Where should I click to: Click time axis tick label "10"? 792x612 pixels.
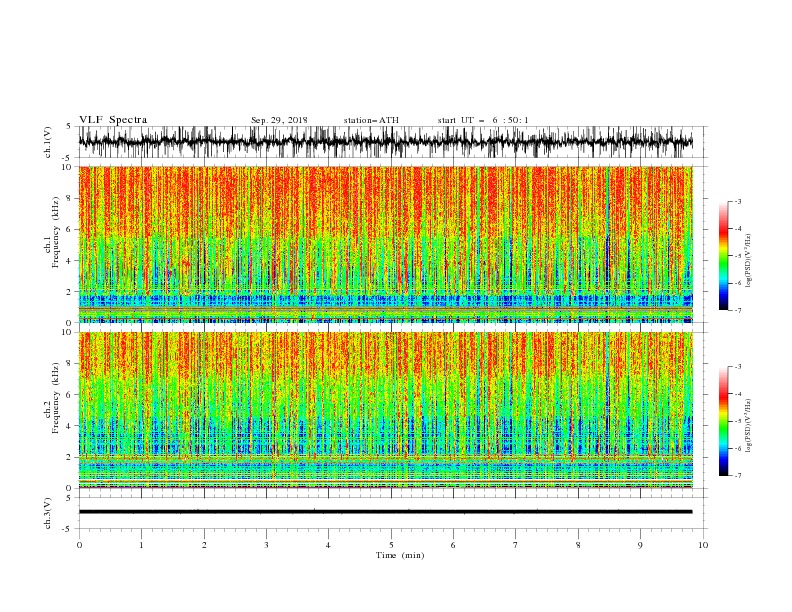tap(703, 545)
